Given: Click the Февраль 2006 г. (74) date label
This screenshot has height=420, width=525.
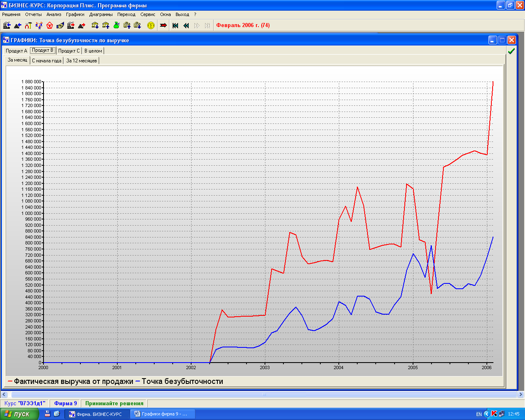Looking at the screenshot, I should [x=243, y=25].
